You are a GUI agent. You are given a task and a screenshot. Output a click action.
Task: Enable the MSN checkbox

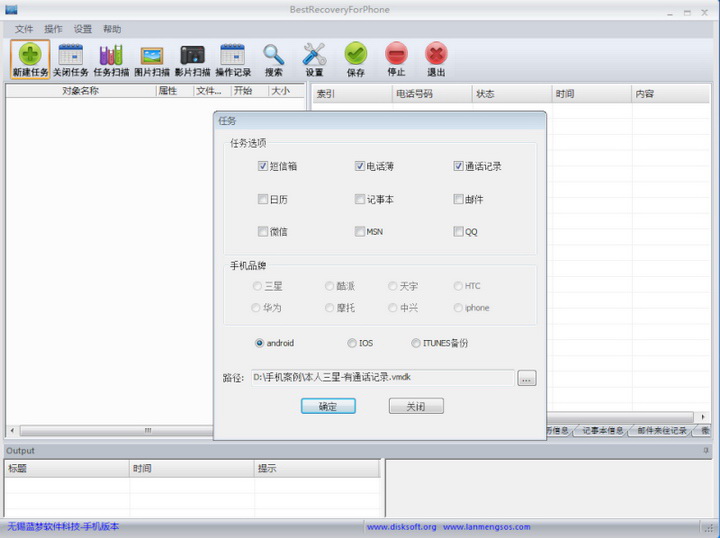[360, 231]
